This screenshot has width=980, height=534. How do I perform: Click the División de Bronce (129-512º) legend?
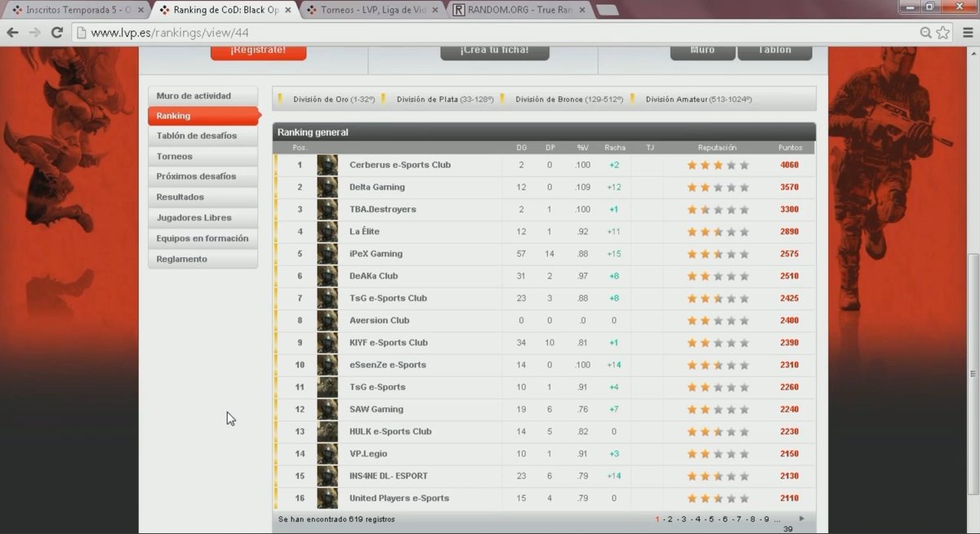[x=569, y=100]
